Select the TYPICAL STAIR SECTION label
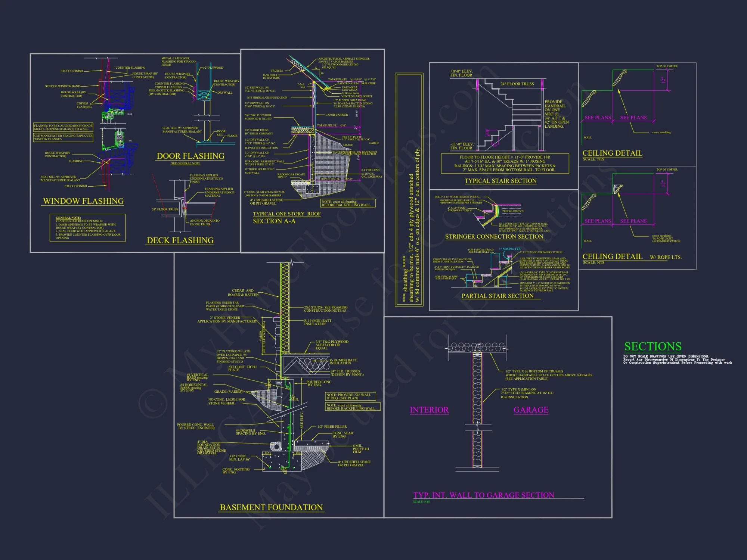This screenshot has width=747, height=560. click(x=500, y=181)
